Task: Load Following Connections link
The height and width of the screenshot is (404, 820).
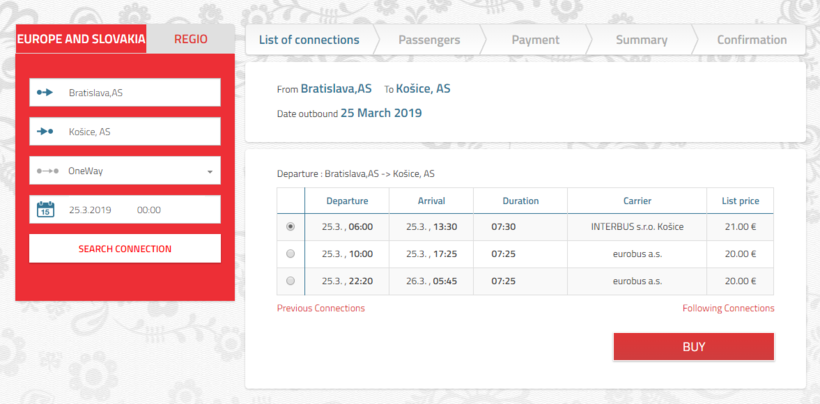Action: (728, 308)
